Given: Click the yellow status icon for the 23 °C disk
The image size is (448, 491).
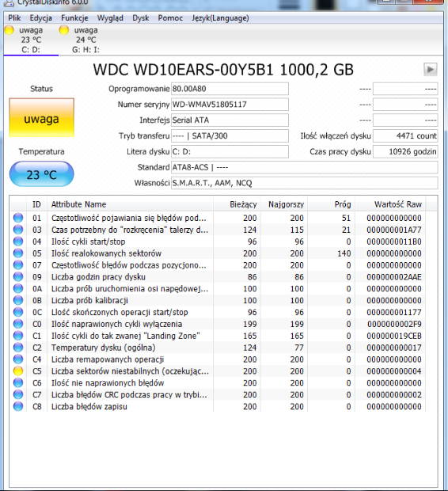Looking at the screenshot, I should coord(9,30).
